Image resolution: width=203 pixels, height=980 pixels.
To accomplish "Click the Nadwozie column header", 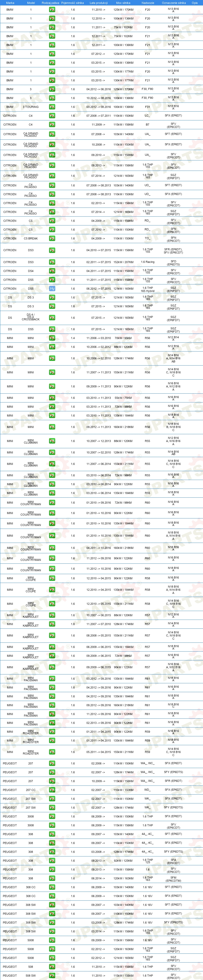I will pyautogui.click(x=148, y=3).
